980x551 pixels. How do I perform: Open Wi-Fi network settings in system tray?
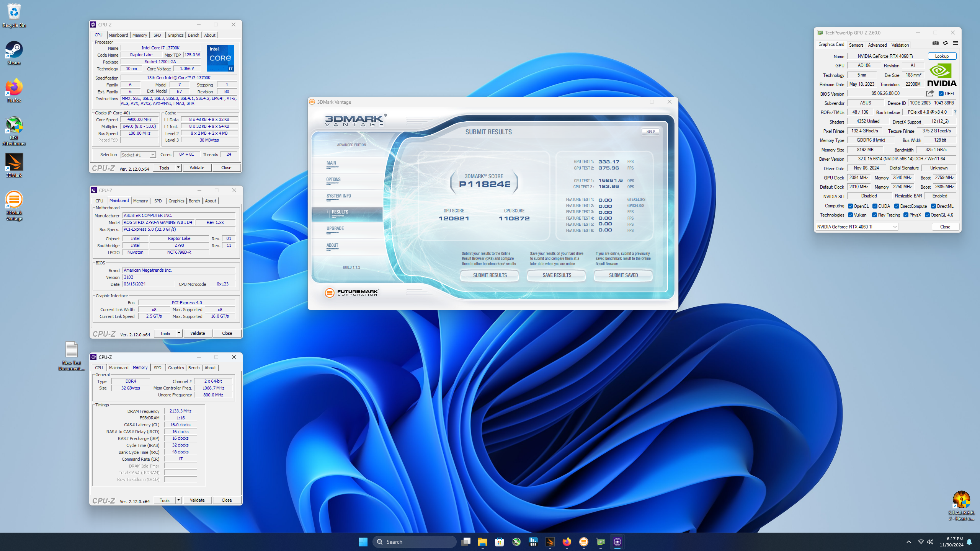point(921,542)
